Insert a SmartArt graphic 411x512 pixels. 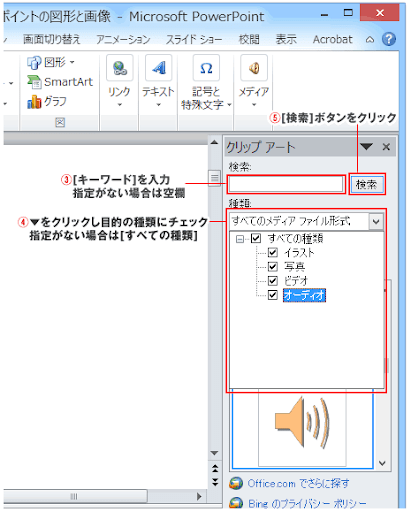click(60, 82)
